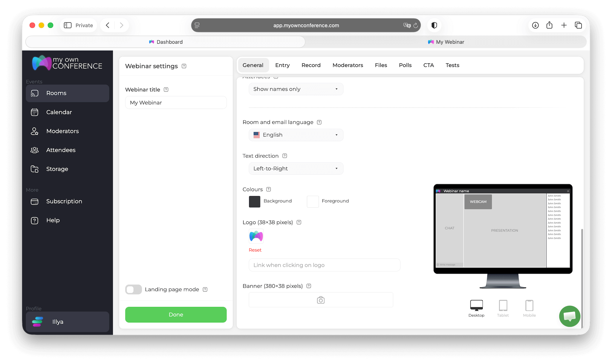The image size is (612, 364).
Task: Expand the Show names only dropdown
Action: [x=296, y=89]
